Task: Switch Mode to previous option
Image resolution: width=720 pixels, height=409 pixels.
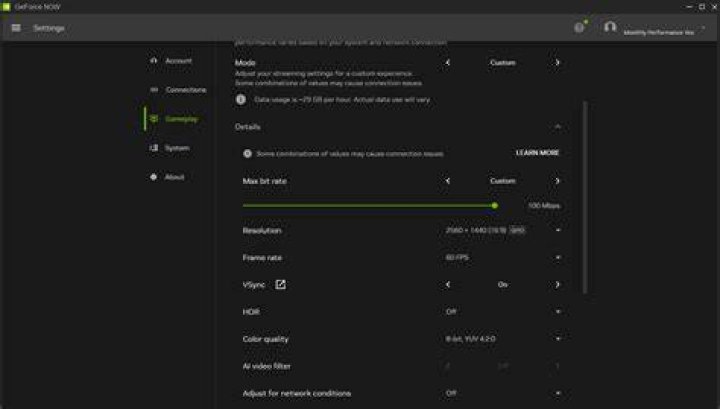Action: click(x=448, y=62)
